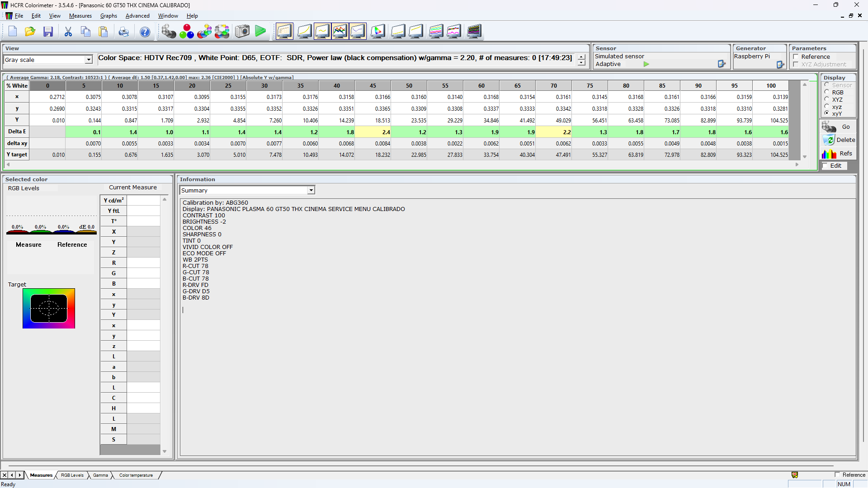Click the RGB levels bar indicator
Image resolution: width=868 pixels, height=488 pixels.
[x=52, y=230]
